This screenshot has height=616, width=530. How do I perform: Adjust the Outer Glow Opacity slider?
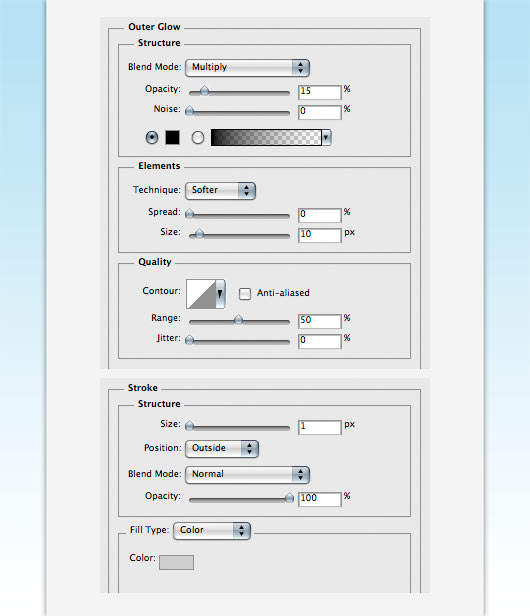coord(204,92)
